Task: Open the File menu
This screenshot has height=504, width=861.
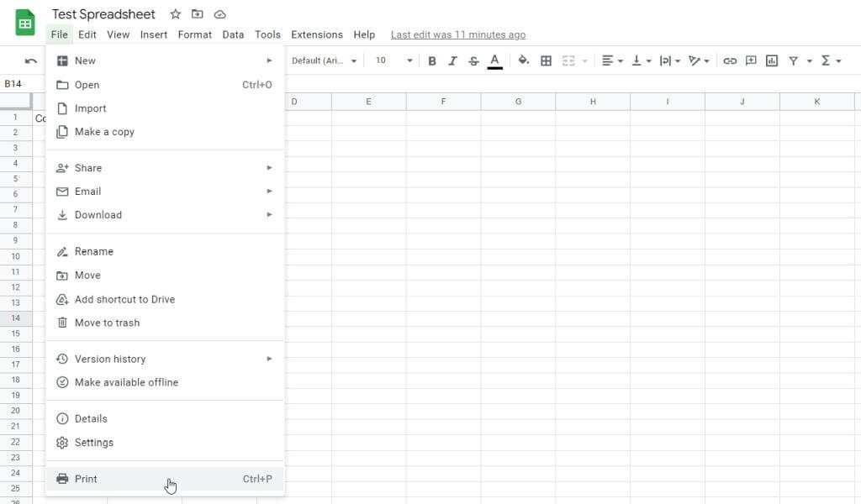Action: [60, 34]
